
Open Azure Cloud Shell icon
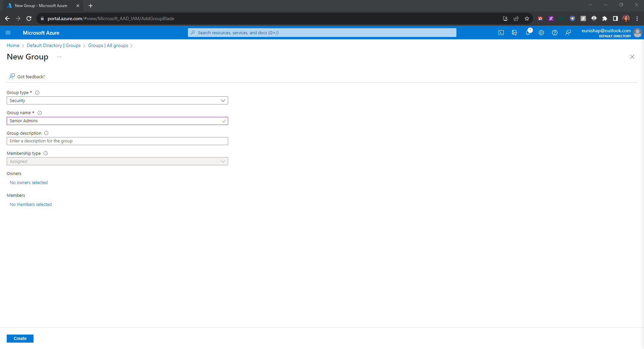(501, 33)
